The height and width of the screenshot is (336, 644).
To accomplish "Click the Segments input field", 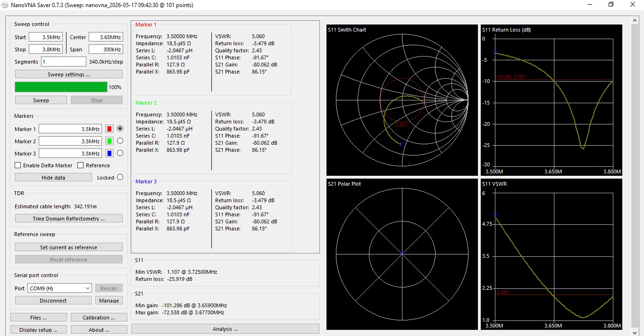I will 64,62.
